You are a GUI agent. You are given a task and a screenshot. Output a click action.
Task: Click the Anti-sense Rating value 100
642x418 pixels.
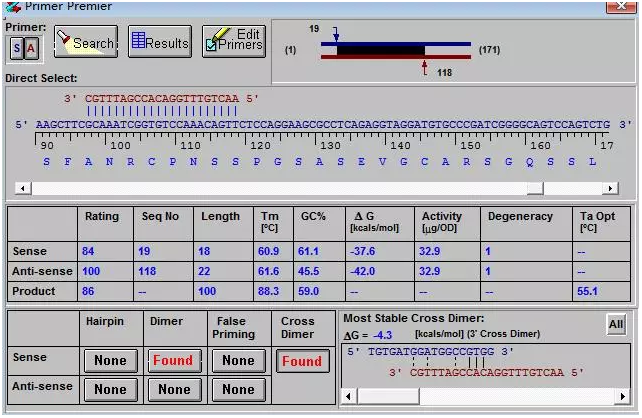91,271
